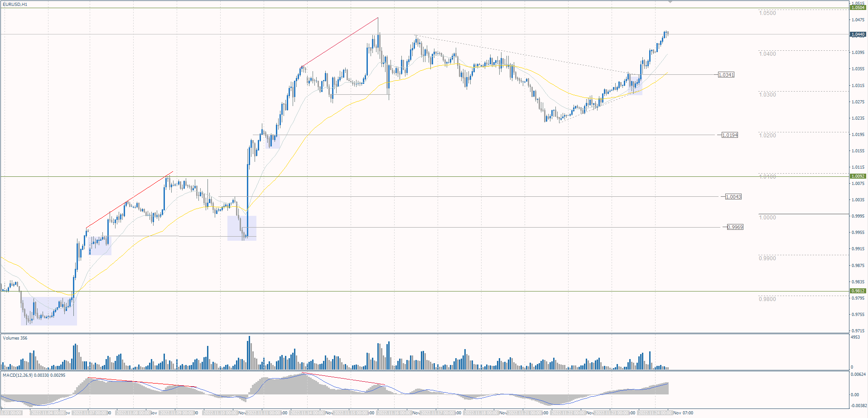Select the dashed descending trendline across the highs
This screenshot has height=418, width=868.
pyautogui.click(x=528, y=55)
